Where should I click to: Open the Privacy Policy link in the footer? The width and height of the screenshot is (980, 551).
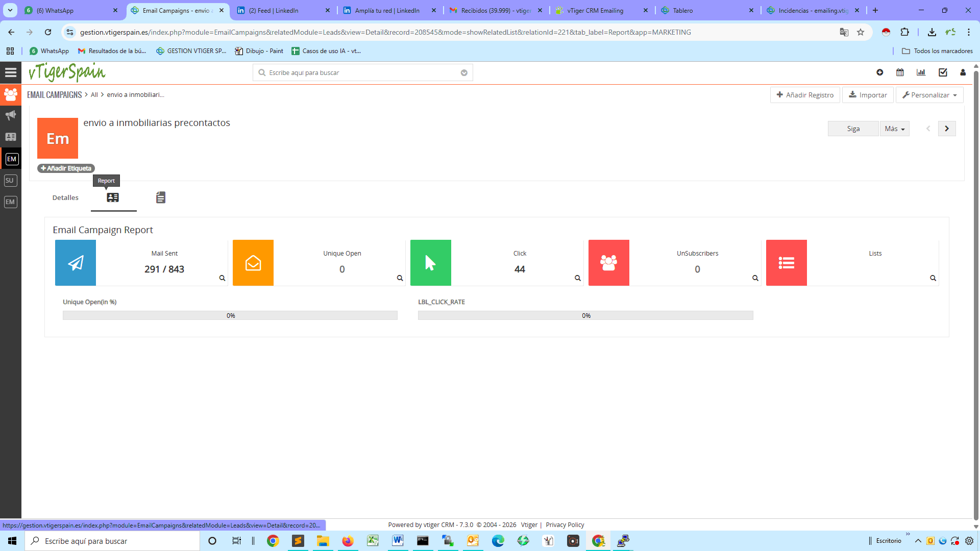(565, 524)
